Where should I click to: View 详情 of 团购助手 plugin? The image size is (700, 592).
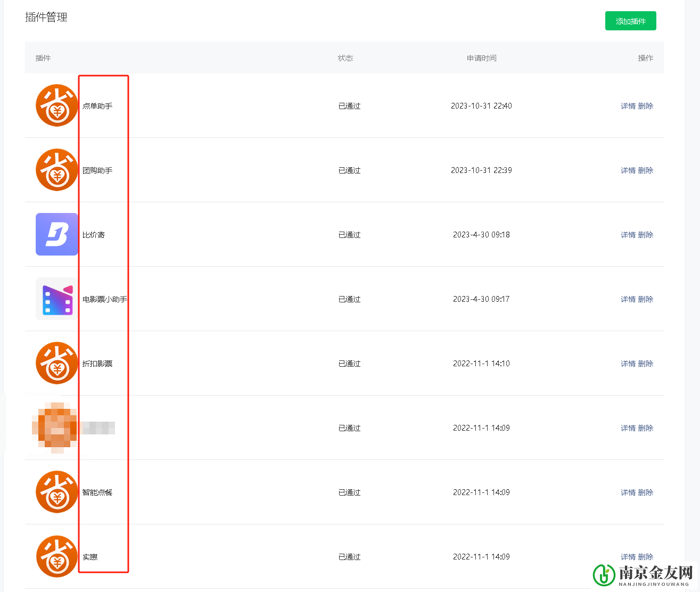tap(628, 170)
